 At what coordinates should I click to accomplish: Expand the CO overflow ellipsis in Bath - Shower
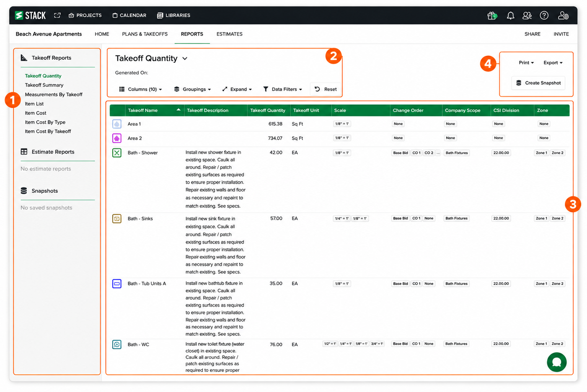pyautogui.click(x=438, y=153)
